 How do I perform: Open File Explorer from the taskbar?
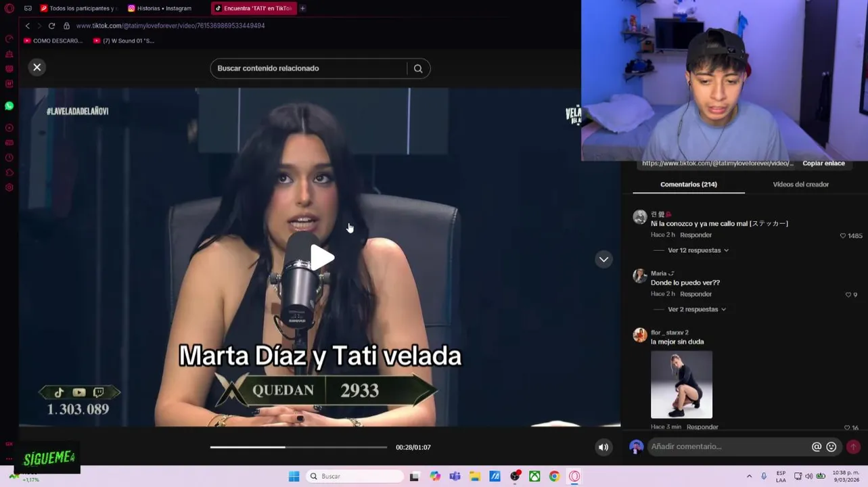click(475, 476)
